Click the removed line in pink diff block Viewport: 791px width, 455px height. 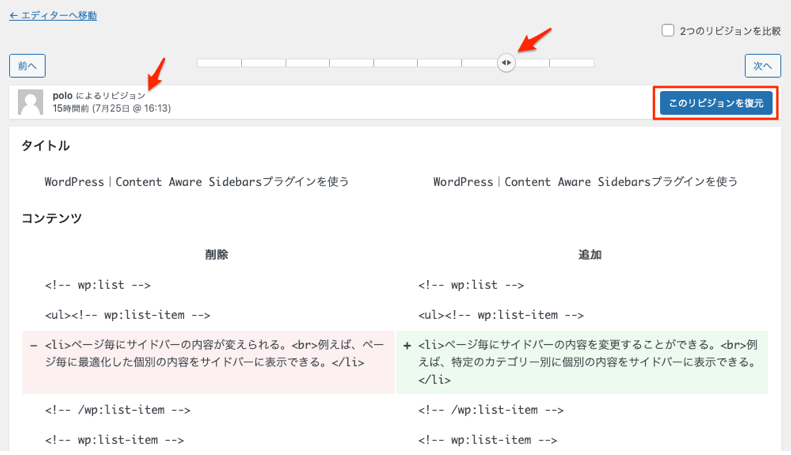click(209, 362)
